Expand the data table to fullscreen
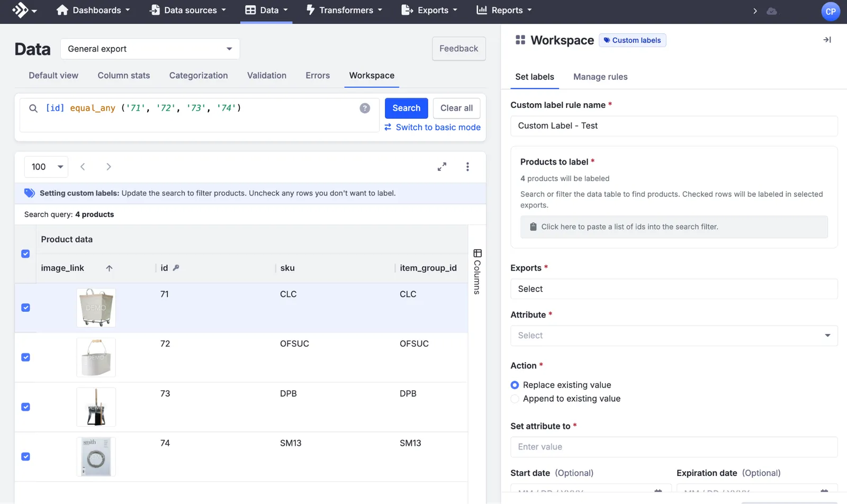 (x=442, y=167)
